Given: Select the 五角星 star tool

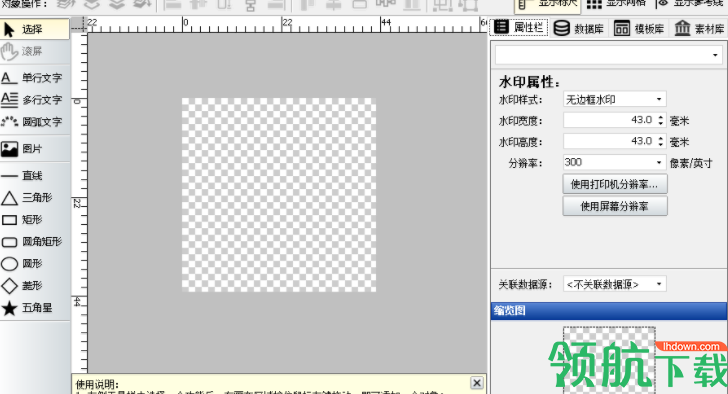Looking at the screenshot, I should (34, 308).
